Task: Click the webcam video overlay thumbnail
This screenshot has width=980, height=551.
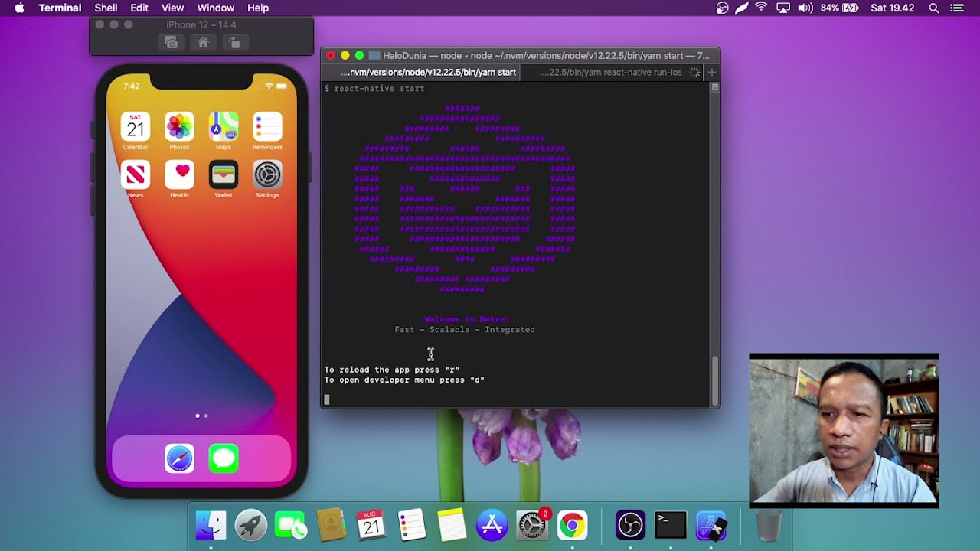Action: tap(844, 431)
